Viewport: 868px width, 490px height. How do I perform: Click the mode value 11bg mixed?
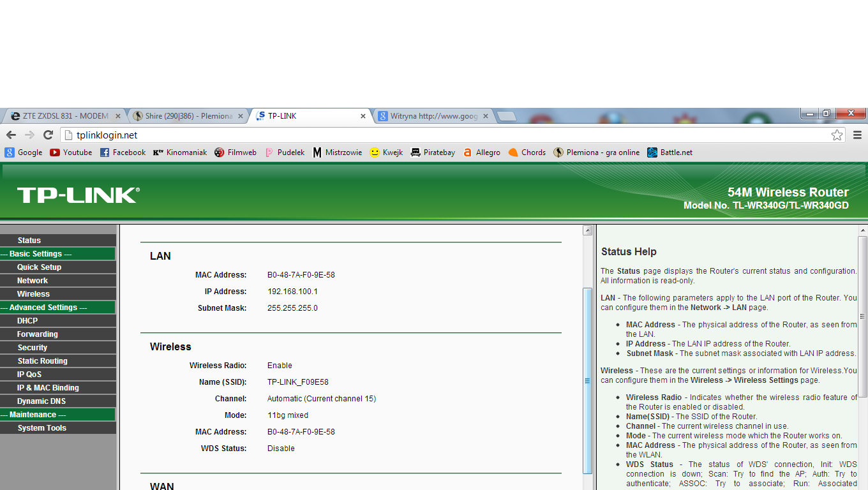[288, 415]
